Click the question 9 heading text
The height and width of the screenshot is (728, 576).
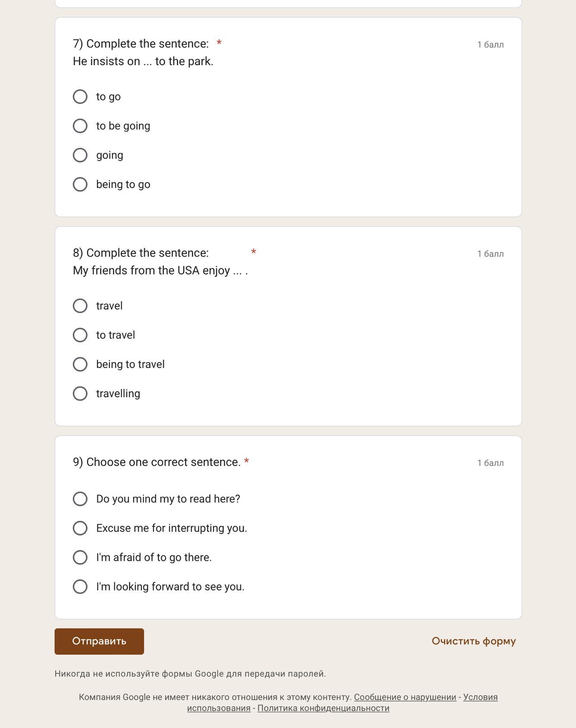(157, 462)
